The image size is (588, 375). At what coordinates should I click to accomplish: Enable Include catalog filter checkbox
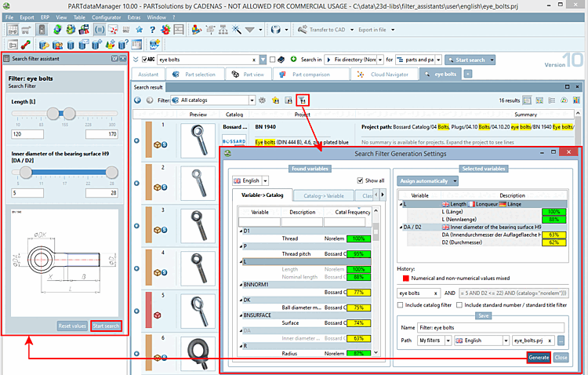pos(401,304)
